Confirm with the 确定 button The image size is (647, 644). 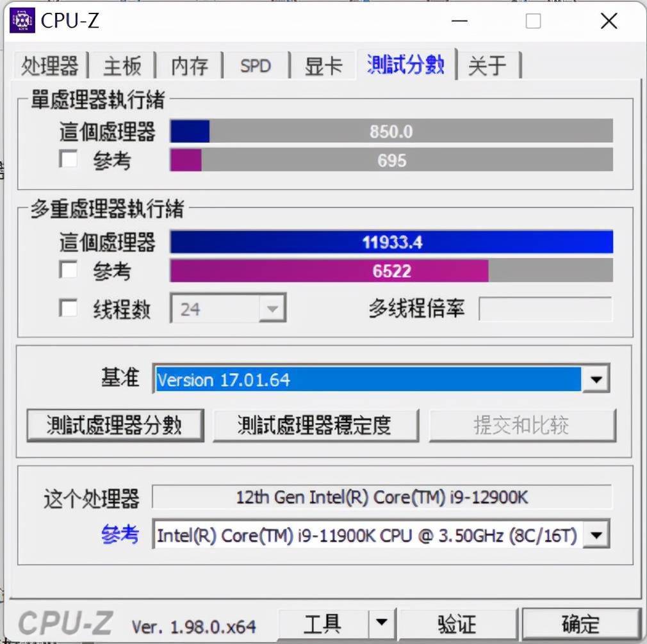pos(581,623)
